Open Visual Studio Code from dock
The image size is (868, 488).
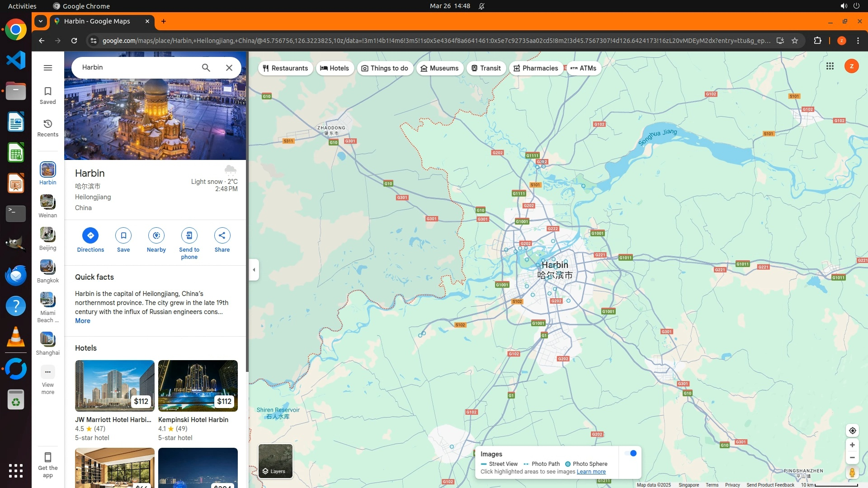coord(16,60)
